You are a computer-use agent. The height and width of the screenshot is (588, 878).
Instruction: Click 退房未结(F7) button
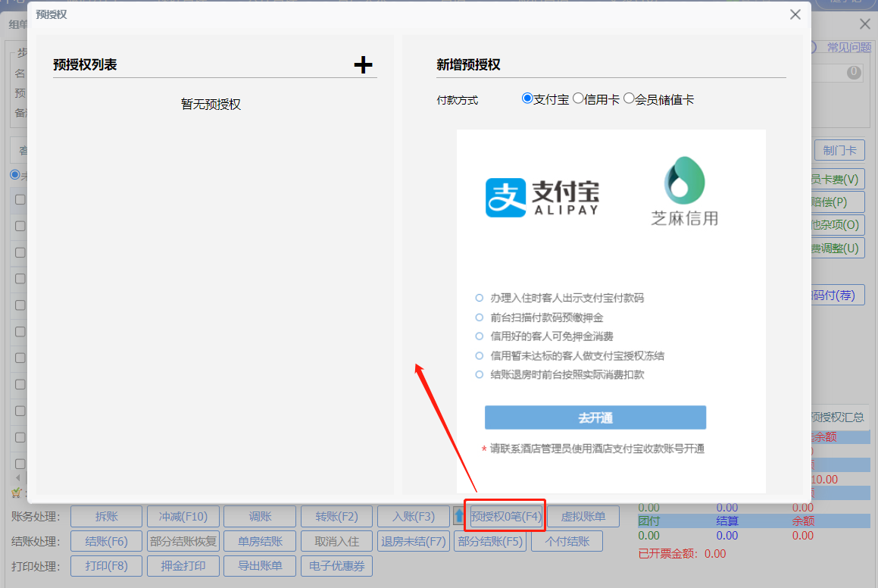tap(413, 542)
